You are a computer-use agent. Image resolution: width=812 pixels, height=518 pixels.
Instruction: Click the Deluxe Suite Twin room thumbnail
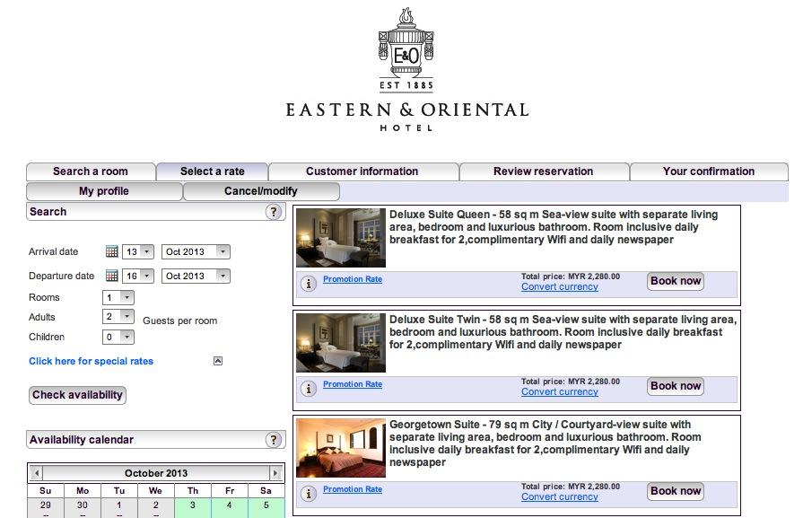[341, 343]
